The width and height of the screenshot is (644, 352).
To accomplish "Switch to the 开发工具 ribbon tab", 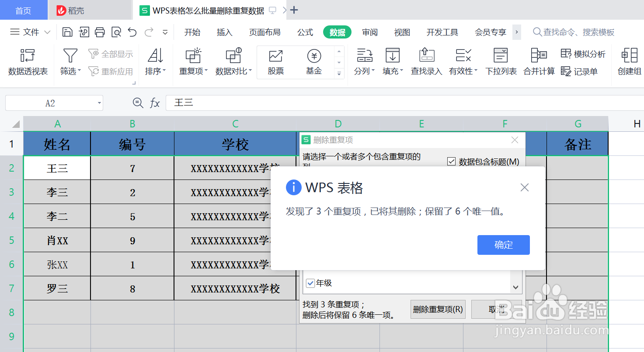I will tap(442, 32).
